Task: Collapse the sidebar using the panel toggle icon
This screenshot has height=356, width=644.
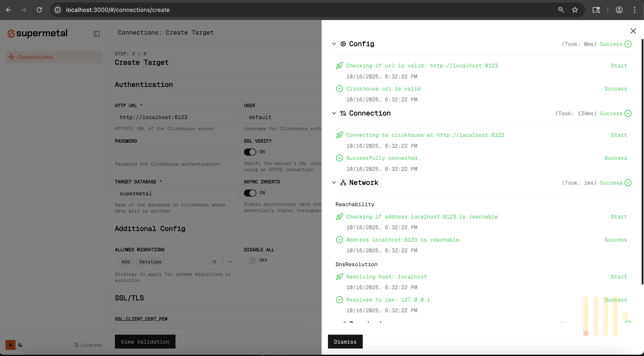Action: 97,34
